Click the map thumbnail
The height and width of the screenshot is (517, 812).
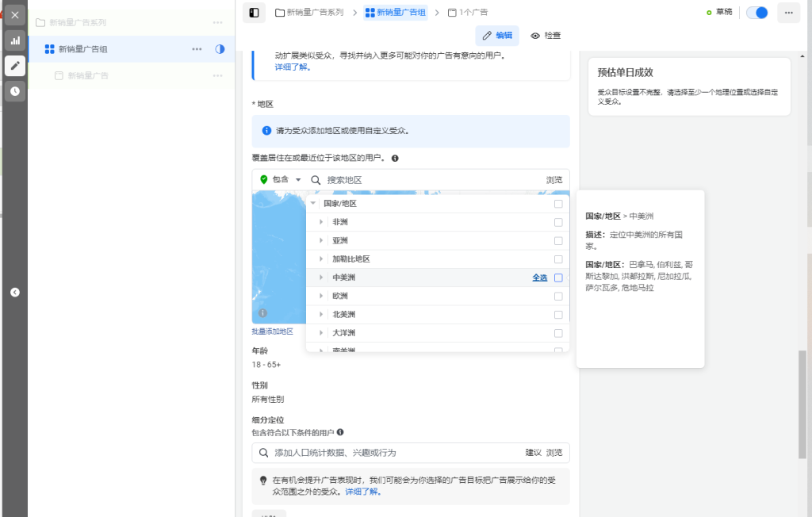[x=279, y=258]
